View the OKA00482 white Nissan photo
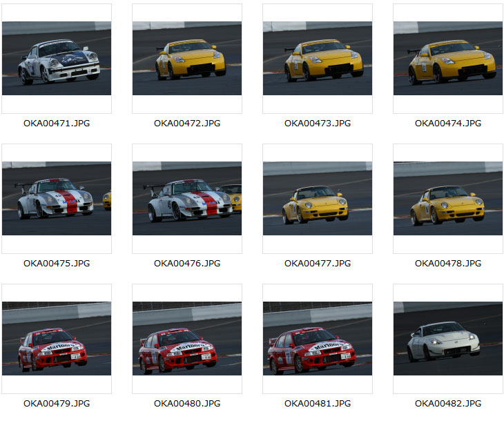Screen dimensions: 504x421 (448, 338)
